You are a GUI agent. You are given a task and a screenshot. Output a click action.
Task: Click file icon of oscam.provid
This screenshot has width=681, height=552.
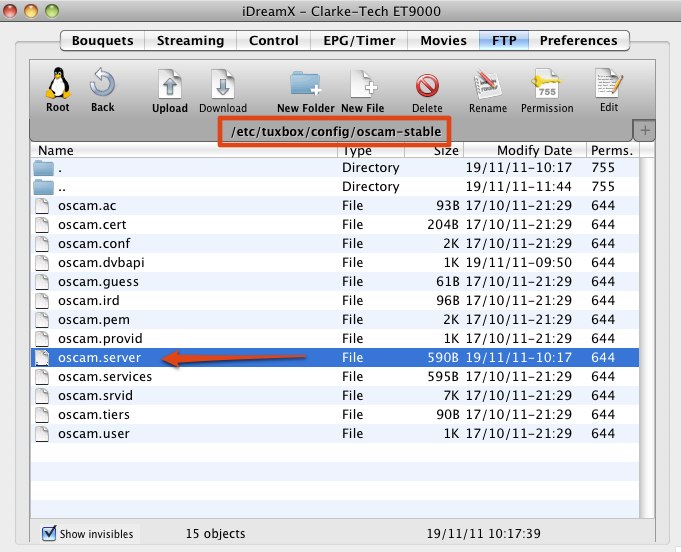pos(42,339)
